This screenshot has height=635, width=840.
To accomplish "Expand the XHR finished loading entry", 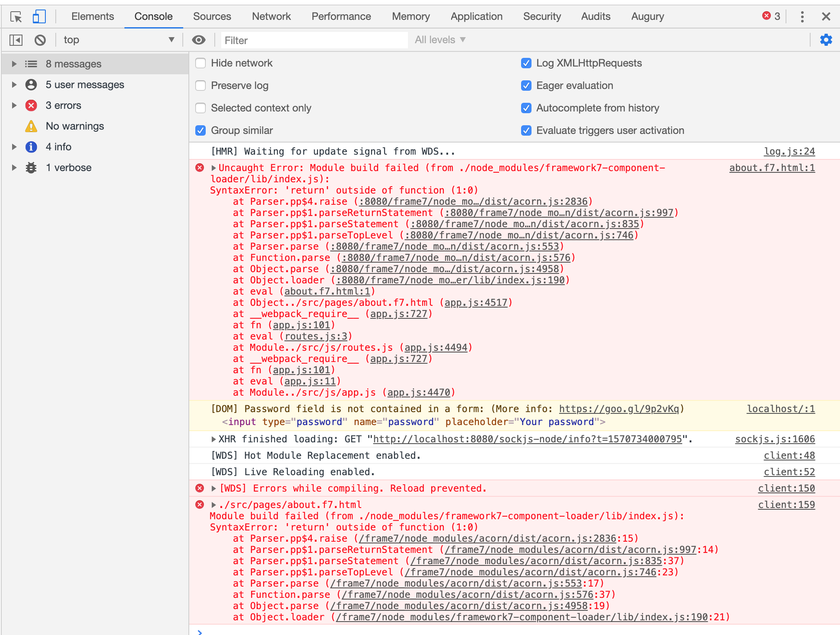I will [213, 439].
